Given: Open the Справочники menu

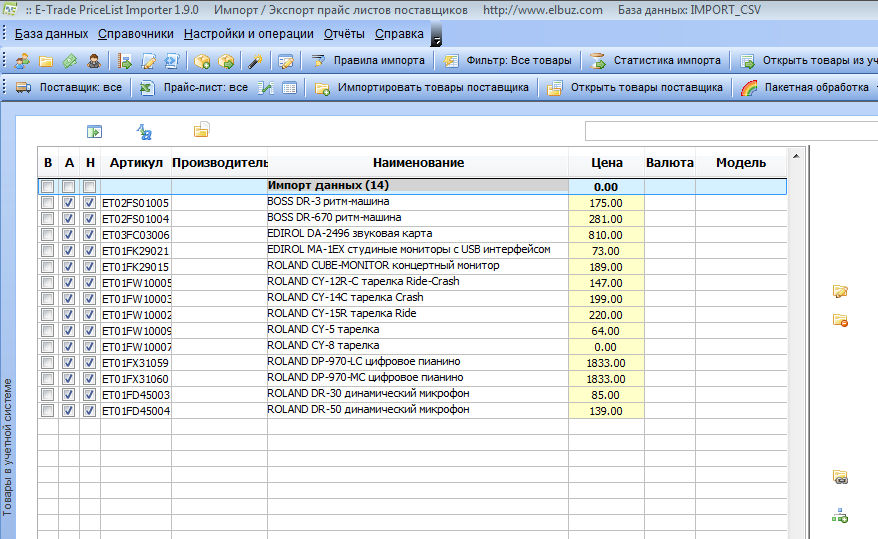Looking at the screenshot, I should 136,34.
